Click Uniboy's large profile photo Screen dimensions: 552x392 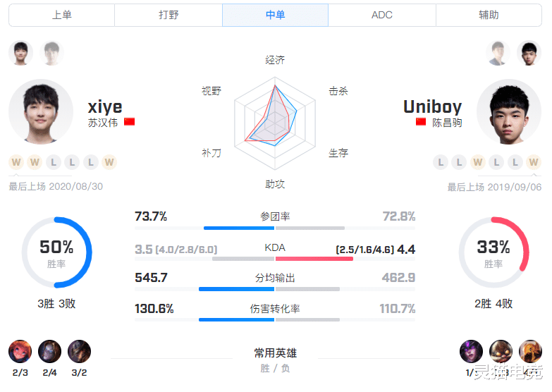pos(509,111)
